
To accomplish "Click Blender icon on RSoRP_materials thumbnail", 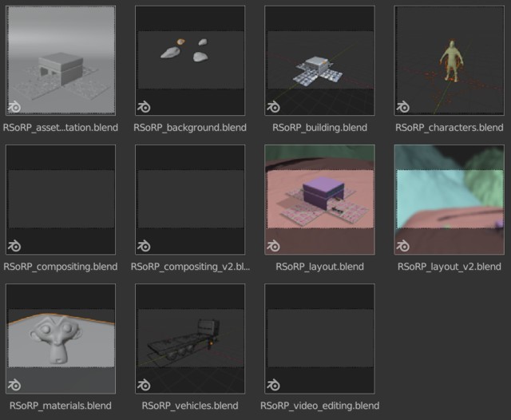I will (x=14, y=385).
